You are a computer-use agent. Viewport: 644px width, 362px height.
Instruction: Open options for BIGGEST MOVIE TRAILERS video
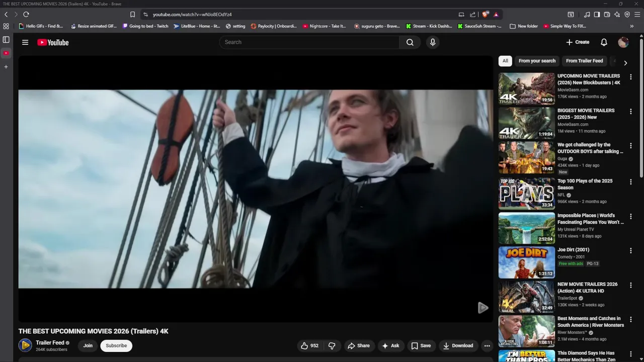pos(630,111)
